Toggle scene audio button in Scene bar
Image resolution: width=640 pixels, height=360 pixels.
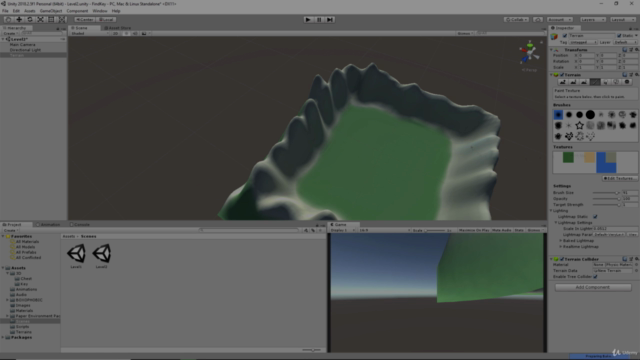(135, 33)
